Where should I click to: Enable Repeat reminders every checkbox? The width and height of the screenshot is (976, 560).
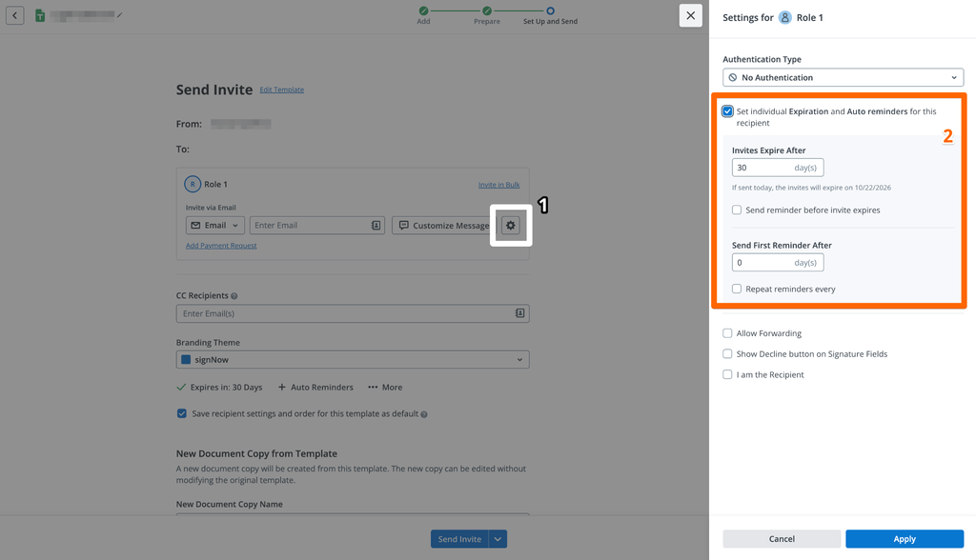[x=737, y=289]
